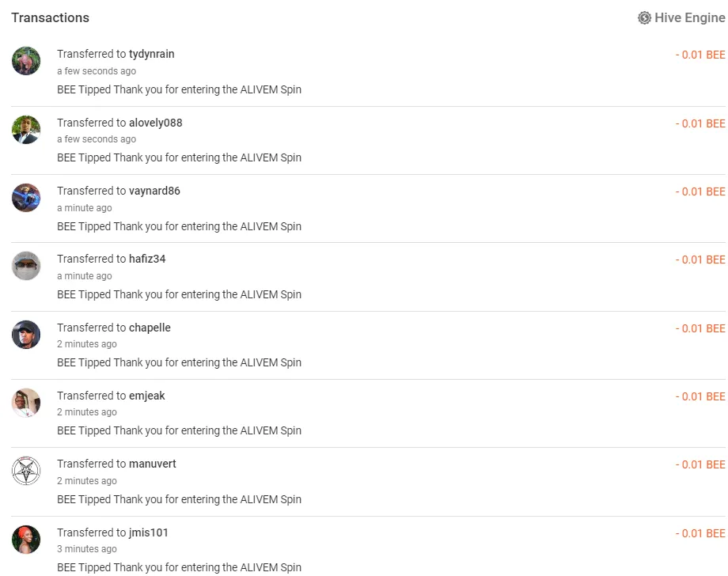Viewport: 728px width, 576px height.
Task: Open chapelle's profile avatar
Action: pos(26,335)
